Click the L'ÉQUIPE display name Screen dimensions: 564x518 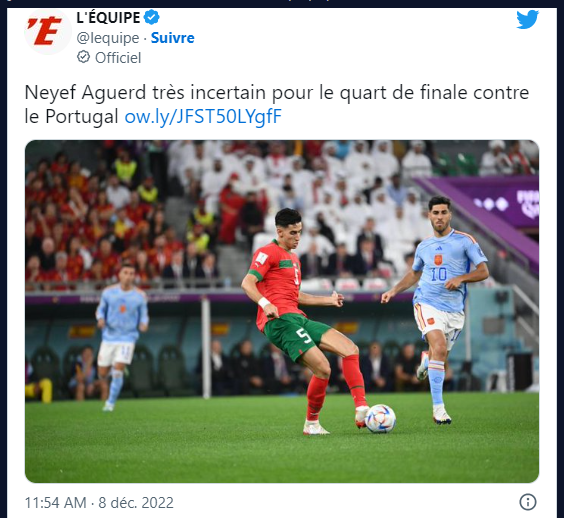(108, 18)
